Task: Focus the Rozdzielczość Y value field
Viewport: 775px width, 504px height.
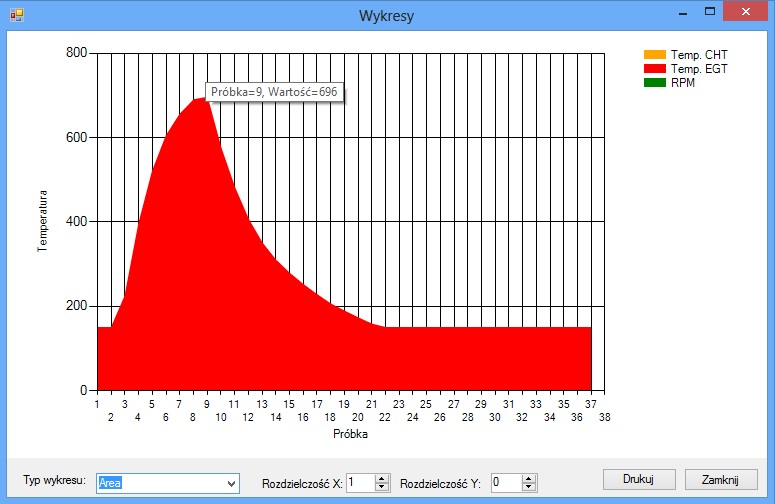Action: (505, 483)
